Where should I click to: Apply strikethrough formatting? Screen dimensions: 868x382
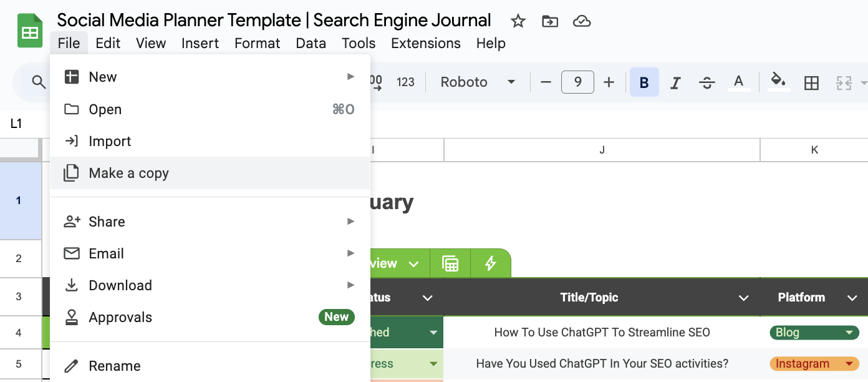(706, 82)
